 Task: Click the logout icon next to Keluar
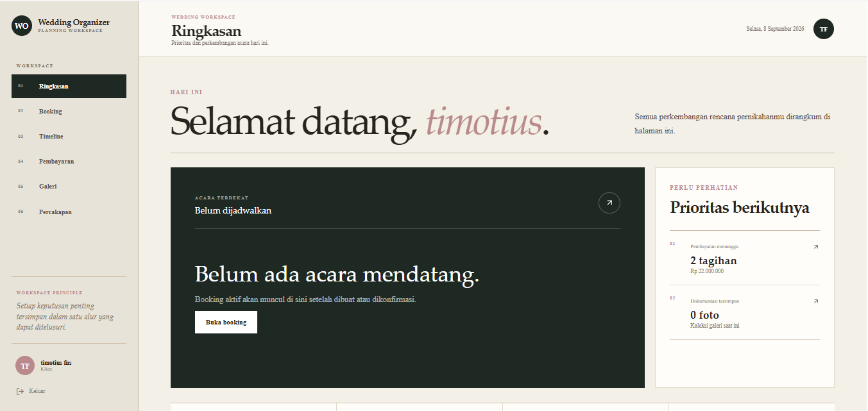[x=21, y=391]
